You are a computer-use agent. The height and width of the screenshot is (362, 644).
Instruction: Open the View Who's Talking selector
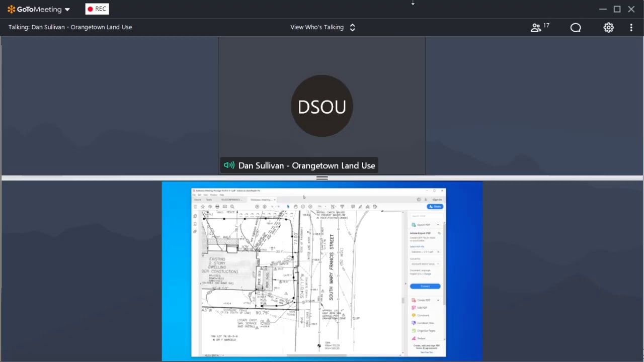tap(323, 27)
